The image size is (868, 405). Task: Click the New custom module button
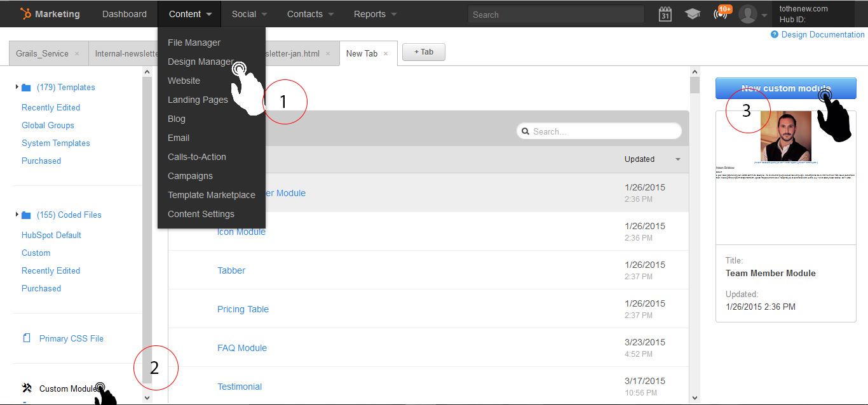786,88
